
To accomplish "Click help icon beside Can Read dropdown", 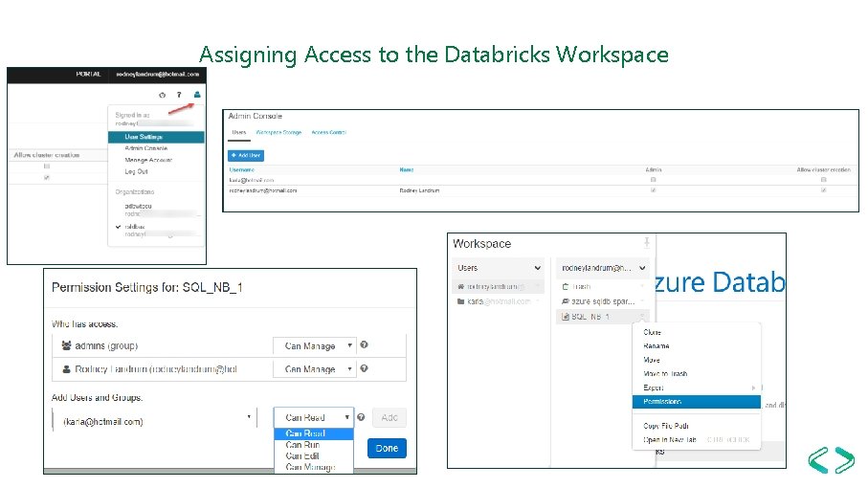I will 361,417.
